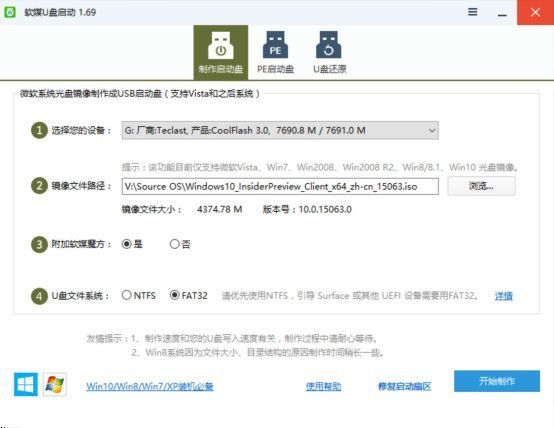The image size is (554, 428).
Task: Click the 开始制作 start button
Action: coord(497,381)
